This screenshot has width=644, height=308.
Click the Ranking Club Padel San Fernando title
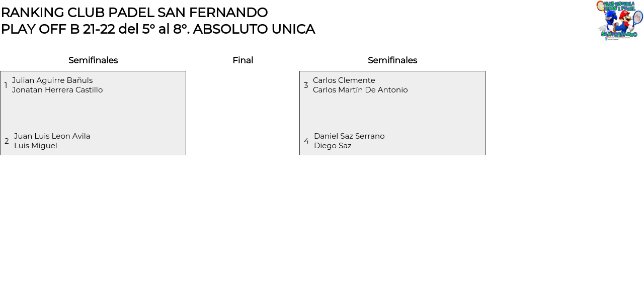click(x=134, y=13)
